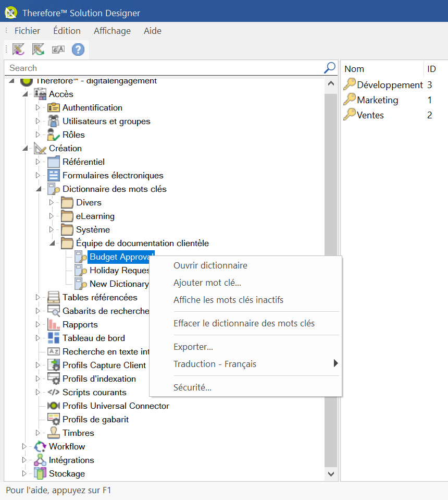Click the Dictionnaire des mots clés icon

tap(54, 189)
